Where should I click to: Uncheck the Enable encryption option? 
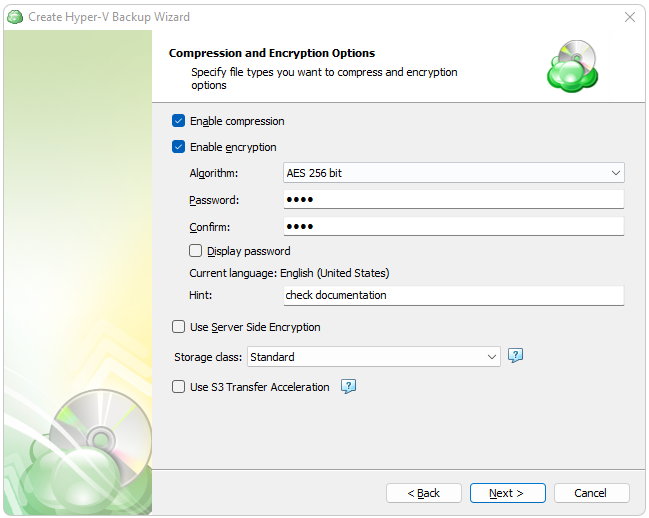179,147
